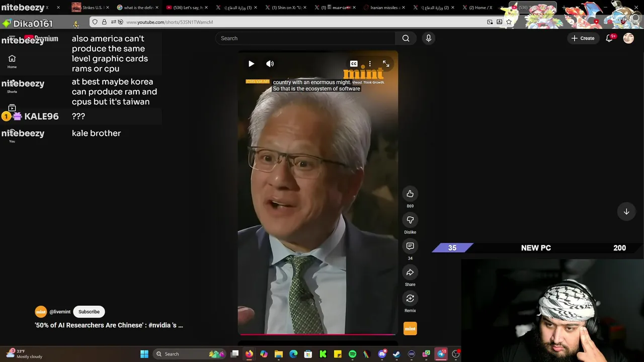
Task: Open Microsoft Edge from taskbar
Action: coord(293,354)
